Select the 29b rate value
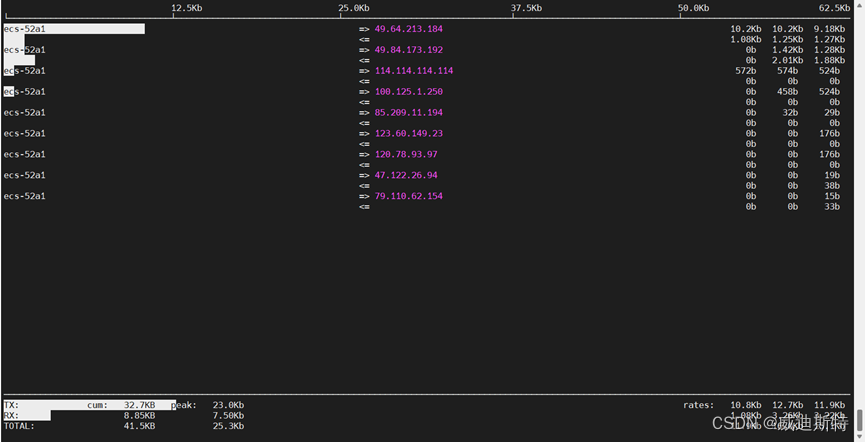The height and width of the screenshot is (442, 865). pos(832,113)
